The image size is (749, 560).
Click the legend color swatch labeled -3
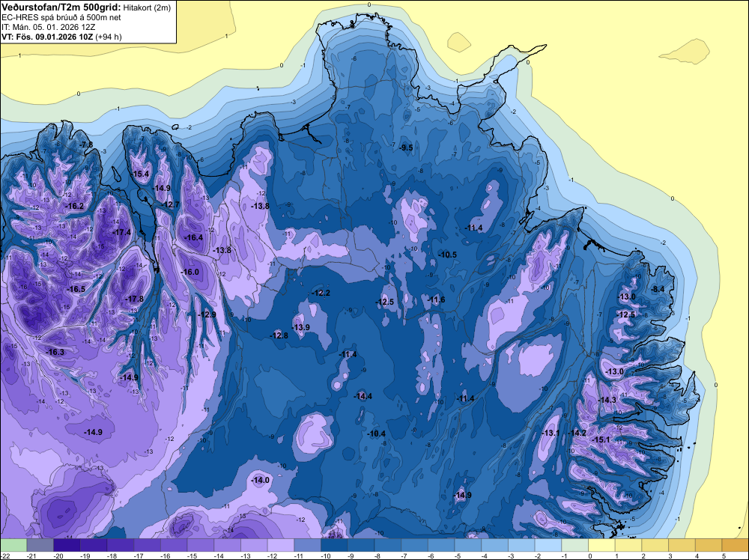point(521,545)
